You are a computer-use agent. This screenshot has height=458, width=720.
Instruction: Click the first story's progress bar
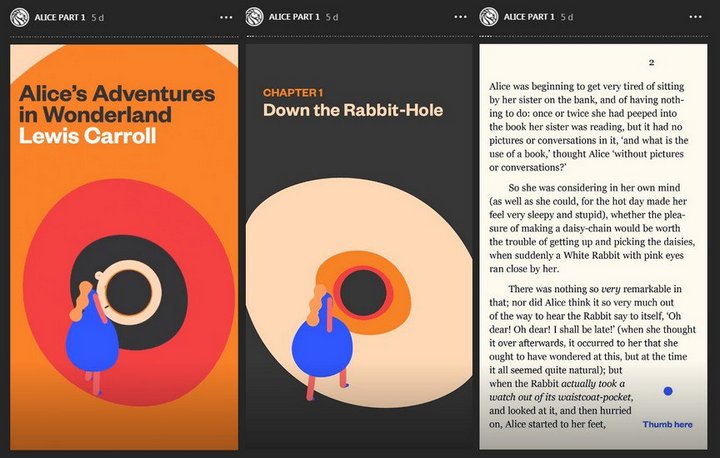click(124, 37)
